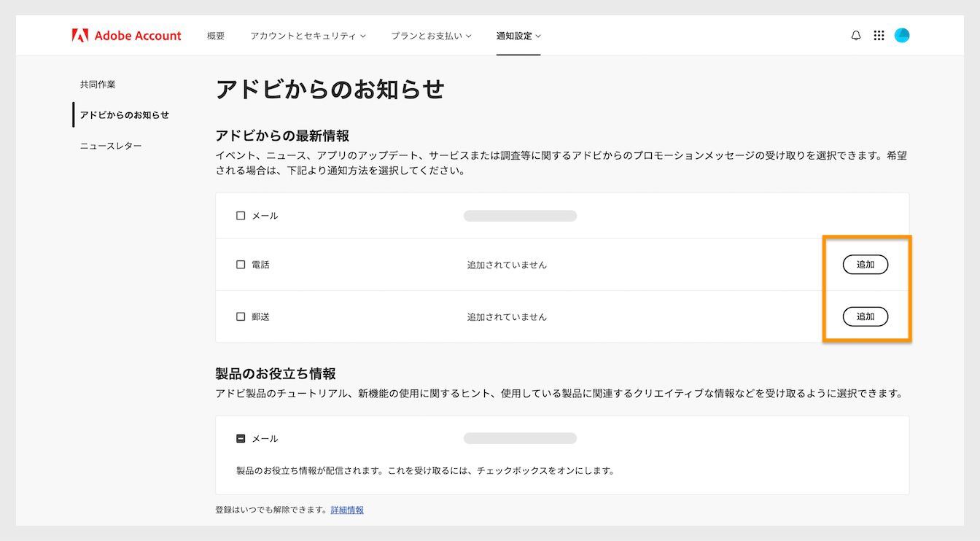Click 追加されていません text in 郵送 row
Viewport: 980px width, 541px height.
(x=507, y=316)
